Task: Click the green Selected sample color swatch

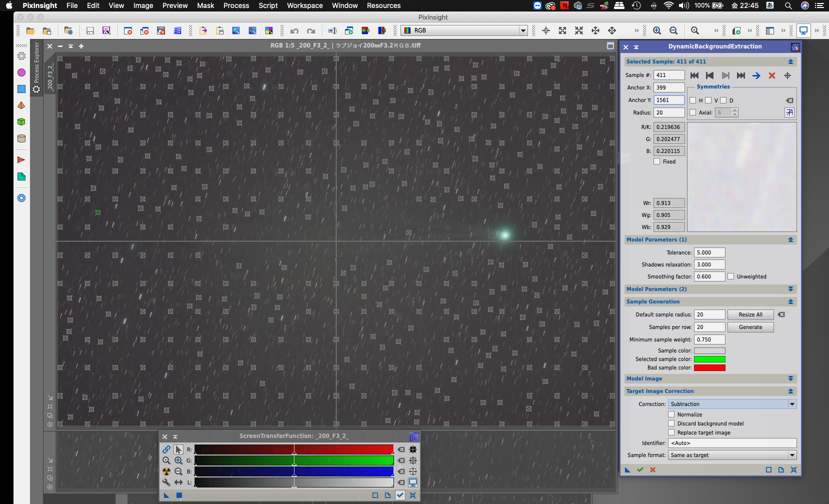Action: click(709, 359)
